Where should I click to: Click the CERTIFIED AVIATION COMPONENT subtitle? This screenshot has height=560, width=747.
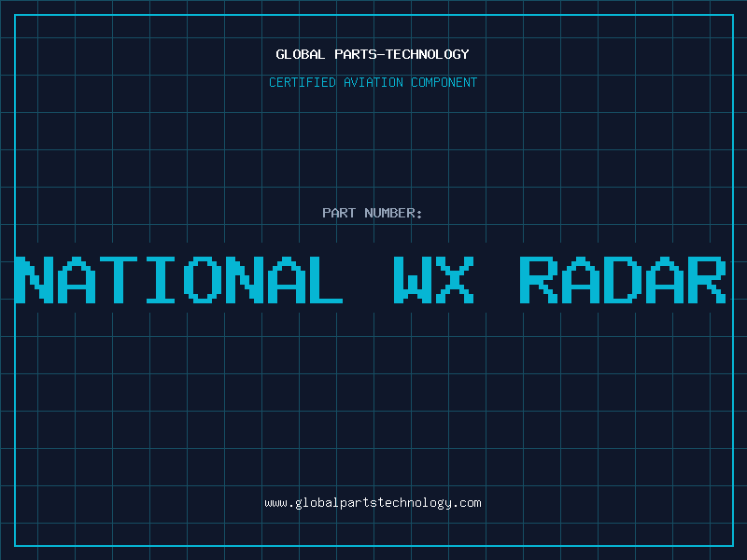click(373, 82)
